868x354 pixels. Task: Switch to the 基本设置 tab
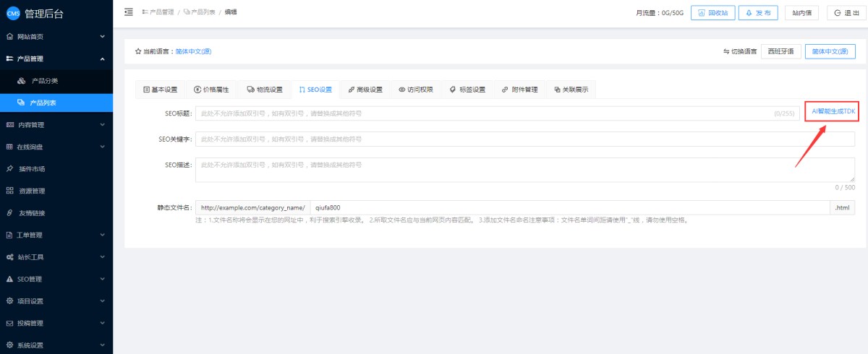tap(160, 90)
